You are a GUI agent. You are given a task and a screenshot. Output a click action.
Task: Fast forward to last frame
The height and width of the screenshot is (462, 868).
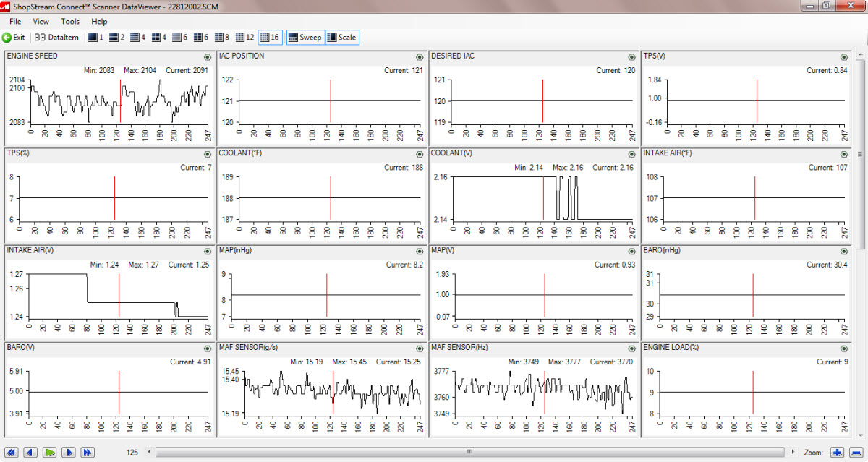pyautogui.click(x=88, y=452)
